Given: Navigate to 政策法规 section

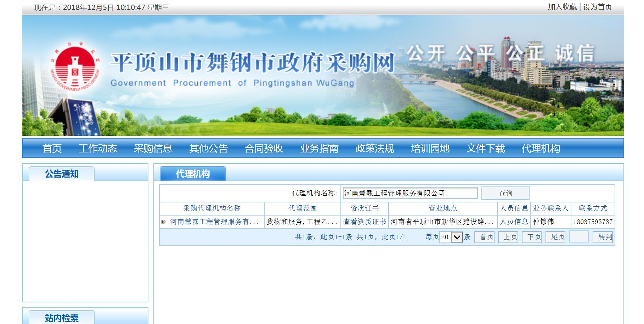Looking at the screenshot, I should click(374, 148).
